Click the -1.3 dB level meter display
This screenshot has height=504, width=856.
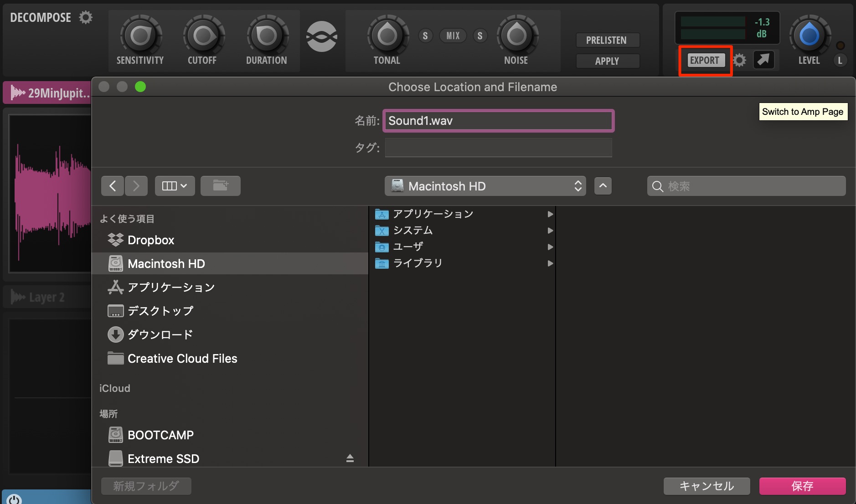(x=727, y=28)
